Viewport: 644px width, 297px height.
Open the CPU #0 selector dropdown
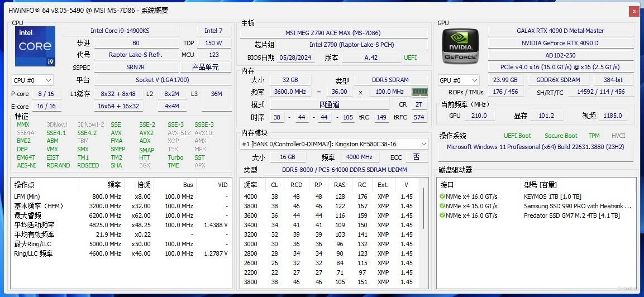pos(32,80)
